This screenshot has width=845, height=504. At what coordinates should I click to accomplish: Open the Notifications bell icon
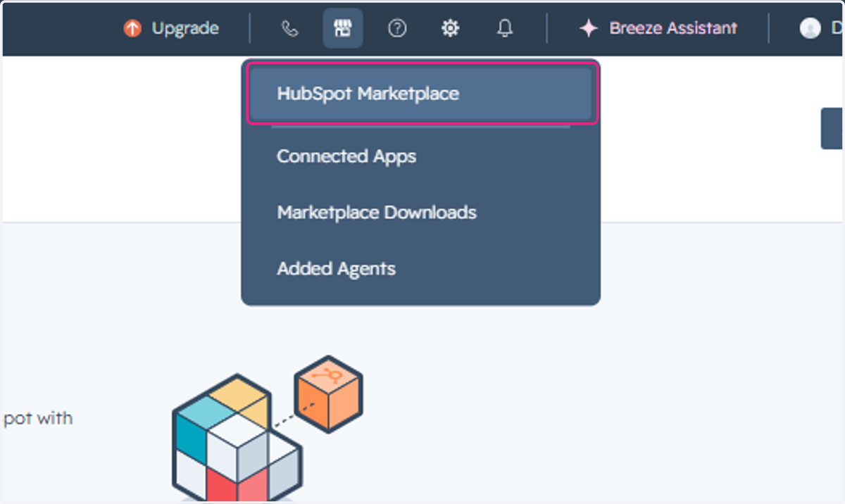504,28
